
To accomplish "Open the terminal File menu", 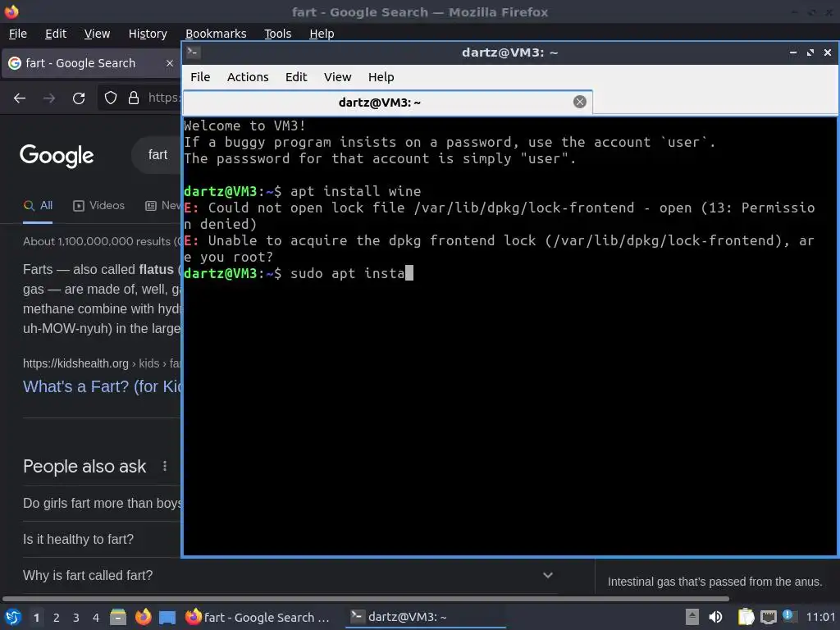I will click(200, 77).
